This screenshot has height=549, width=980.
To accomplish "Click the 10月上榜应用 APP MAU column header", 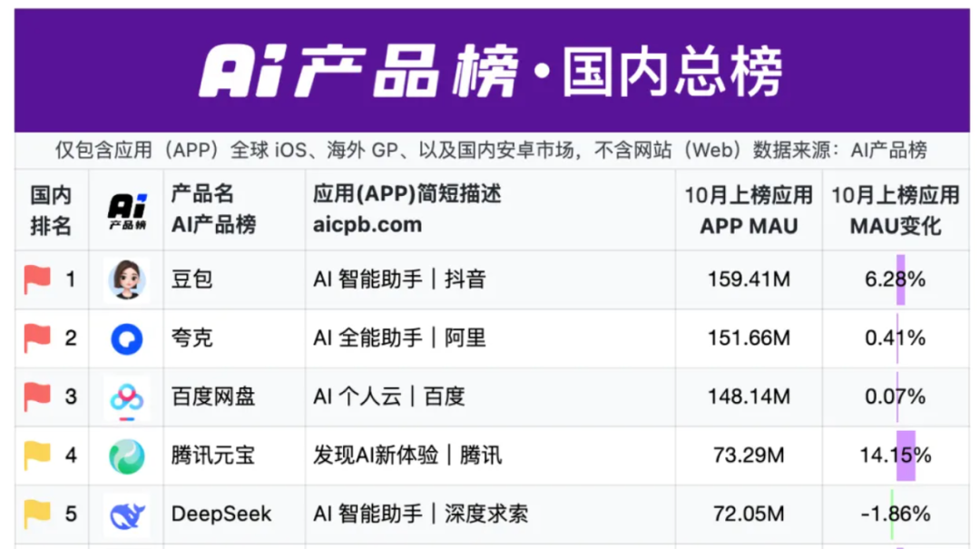I will pos(749,211).
